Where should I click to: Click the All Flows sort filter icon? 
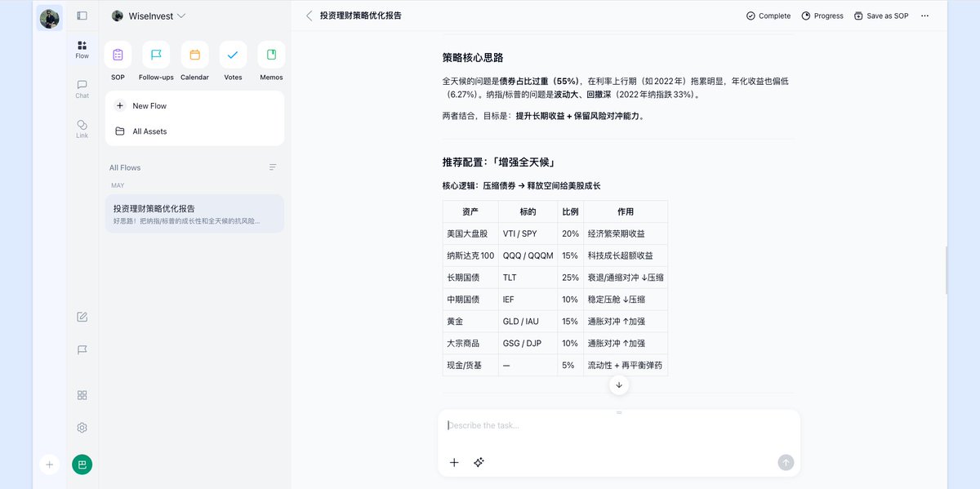[273, 167]
